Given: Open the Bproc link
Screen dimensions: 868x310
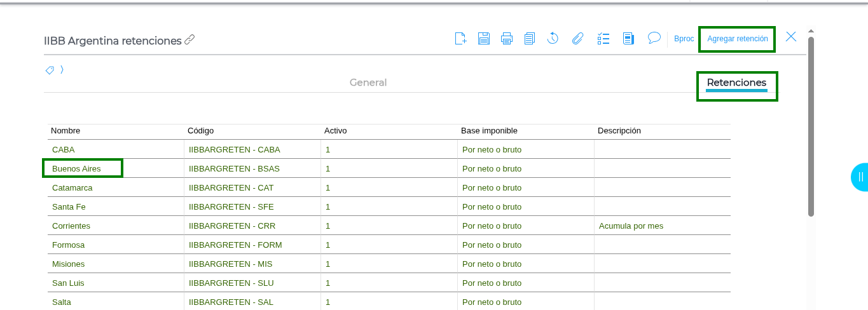Looking at the screenshot, I should click(684, 39).
